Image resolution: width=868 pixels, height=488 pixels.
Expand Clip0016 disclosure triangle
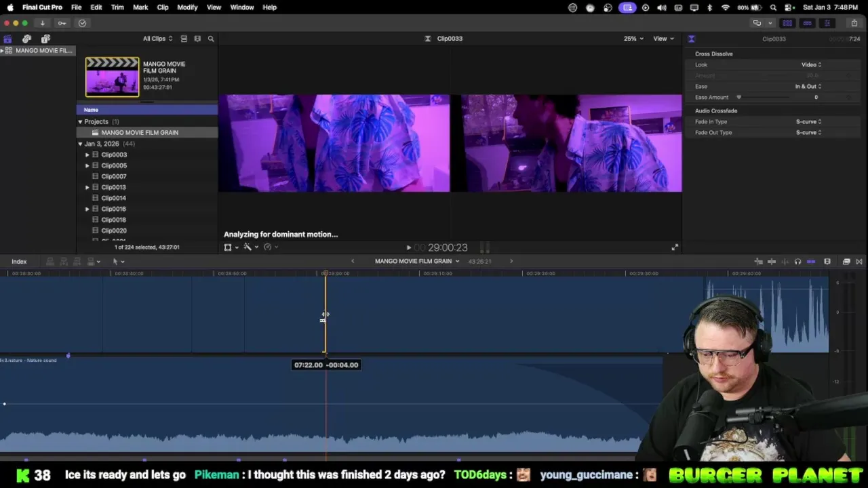(87, 209)
